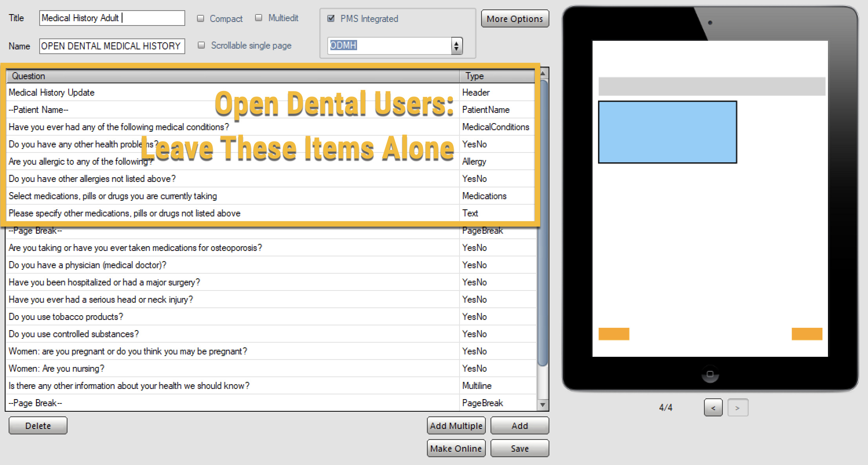Click the scrollbar's up arrow in the question list
Image resolution: width=868 pixels, height=465 pixels.
[x=543, y=73]
